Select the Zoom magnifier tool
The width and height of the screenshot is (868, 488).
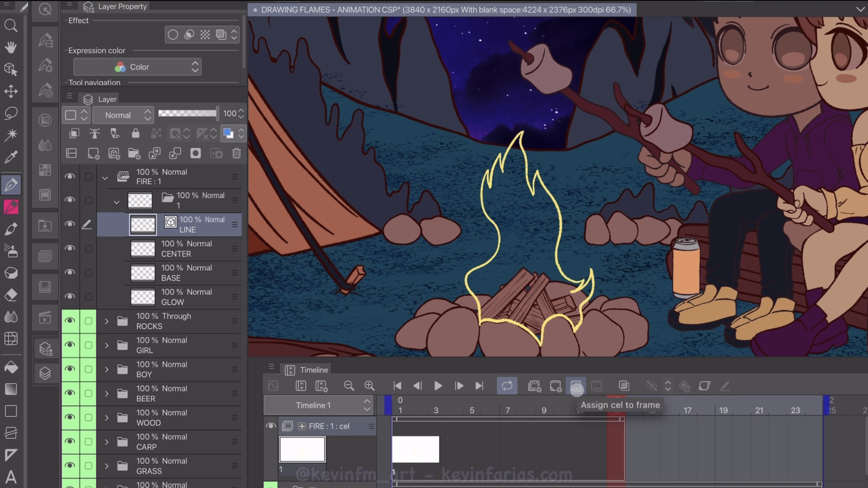click(11, 25)
